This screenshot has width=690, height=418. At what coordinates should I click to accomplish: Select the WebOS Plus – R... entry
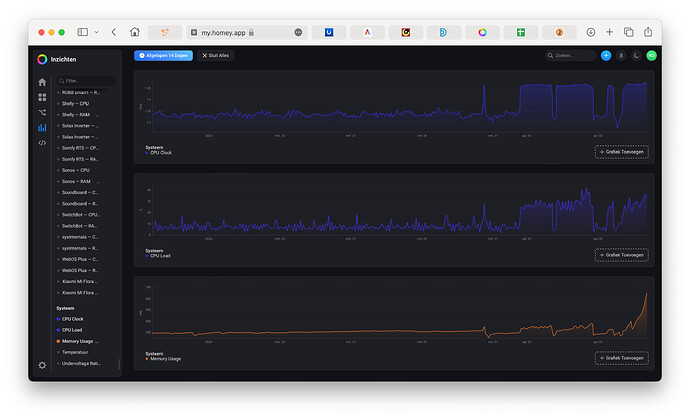point(78,271)
